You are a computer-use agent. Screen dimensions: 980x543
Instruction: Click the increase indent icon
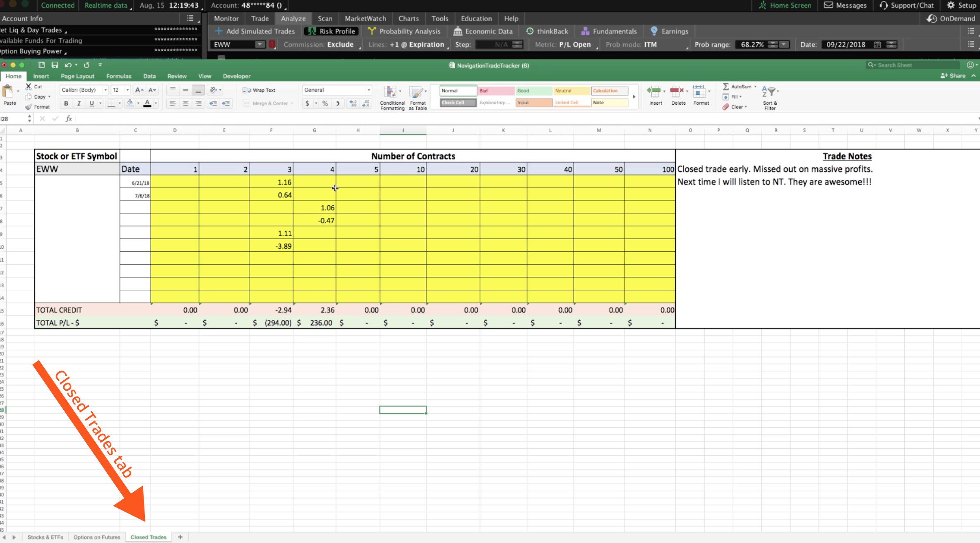click(226, 103)
